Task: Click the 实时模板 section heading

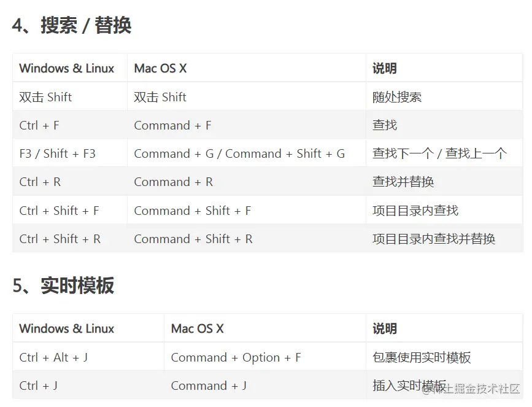Action: (x=63, y=285)
